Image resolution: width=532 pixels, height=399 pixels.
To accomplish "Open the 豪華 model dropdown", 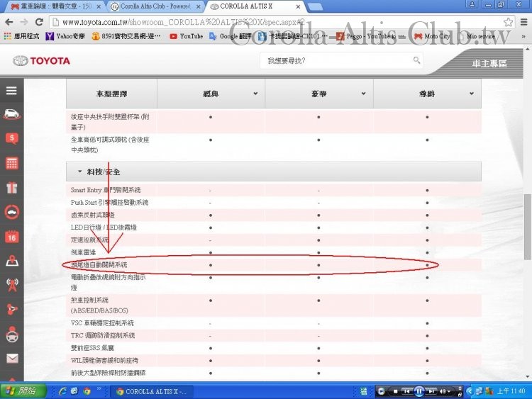I will click(x=363, y=94).
